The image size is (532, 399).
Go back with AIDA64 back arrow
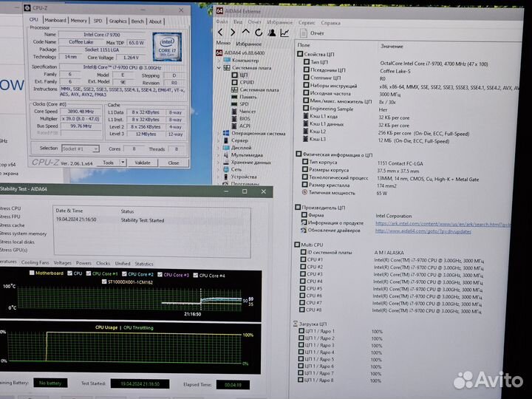coord(220,33)
